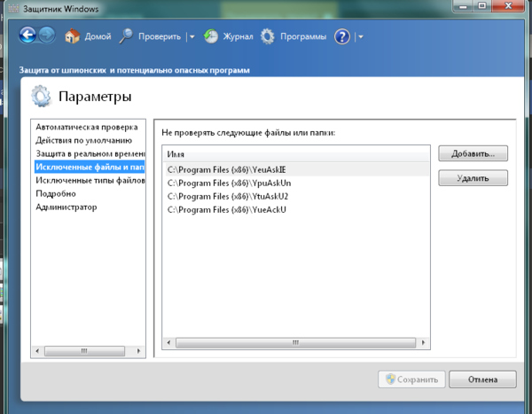This screenshot has height=414, width=532.
Task: Open the help question mark icon
Action: (x=342, y=36)
